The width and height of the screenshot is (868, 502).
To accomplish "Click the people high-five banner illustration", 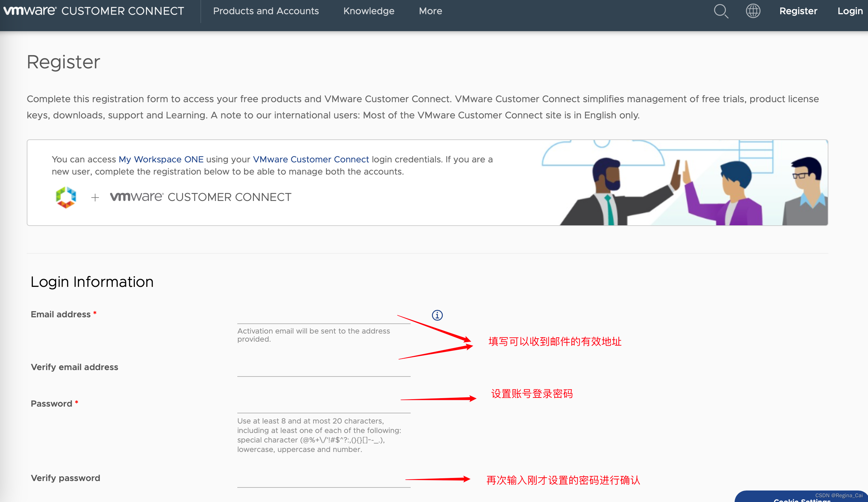I will (685, 183).
